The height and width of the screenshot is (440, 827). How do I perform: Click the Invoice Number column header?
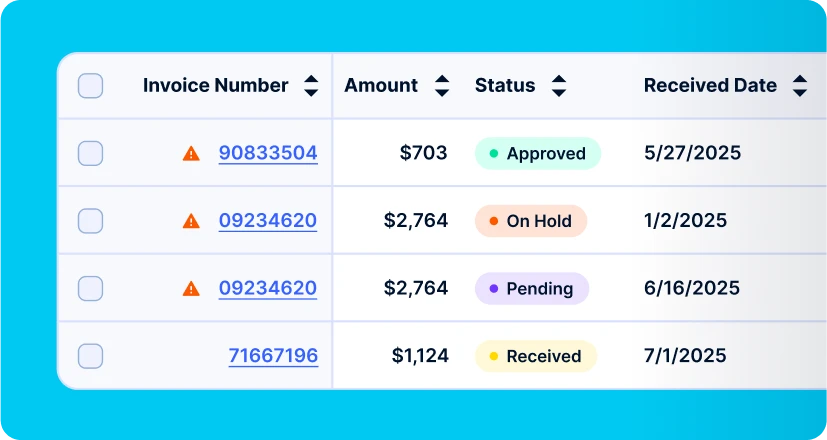tap(216, 85)
